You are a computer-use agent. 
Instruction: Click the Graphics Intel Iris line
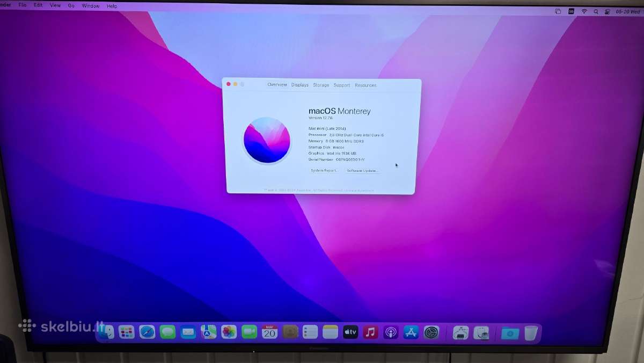(x=332, y=154)
